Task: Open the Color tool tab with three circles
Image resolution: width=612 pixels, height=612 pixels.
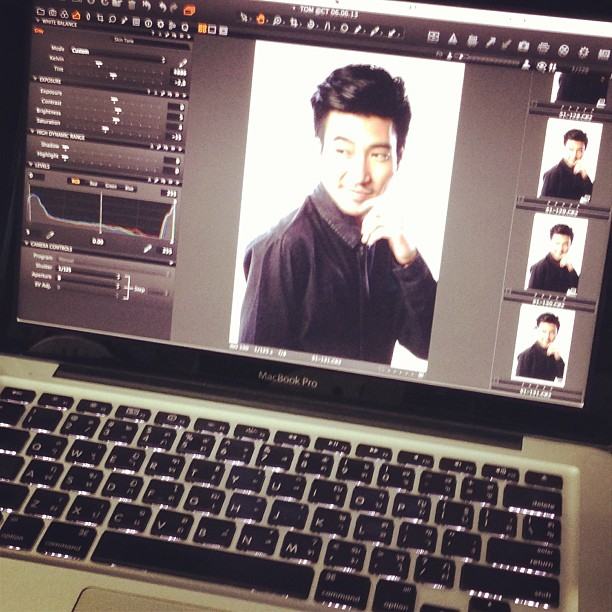Action: click(64, 14)
